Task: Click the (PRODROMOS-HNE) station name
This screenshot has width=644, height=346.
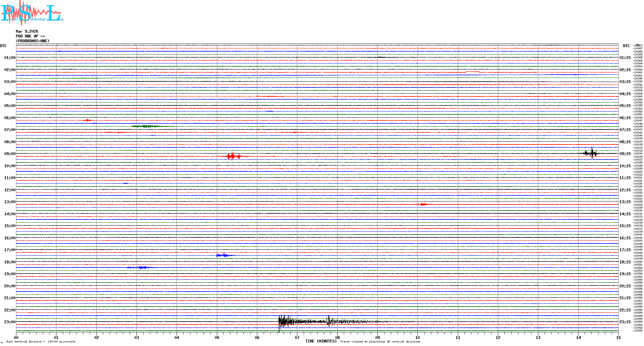Action: coord(33,41)
